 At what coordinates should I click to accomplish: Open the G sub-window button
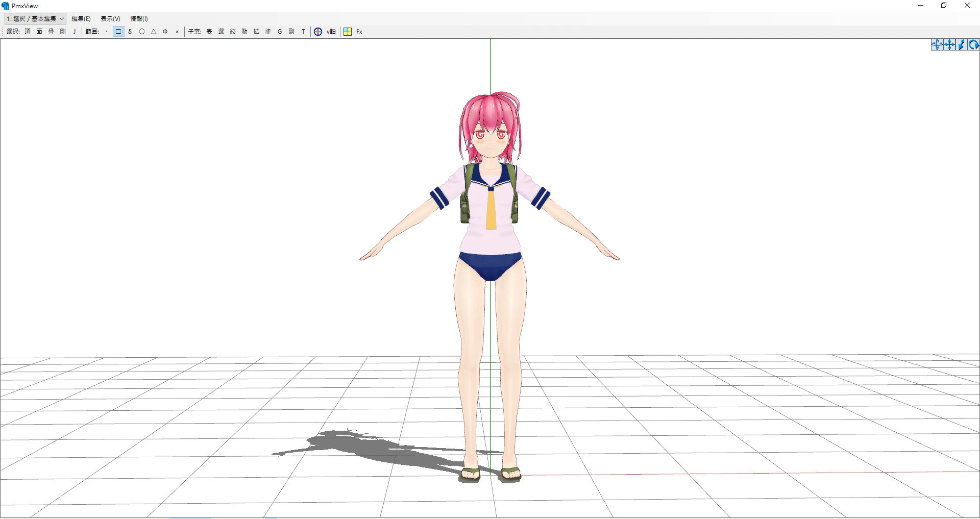pyautogui.click(x=280, y=32)
